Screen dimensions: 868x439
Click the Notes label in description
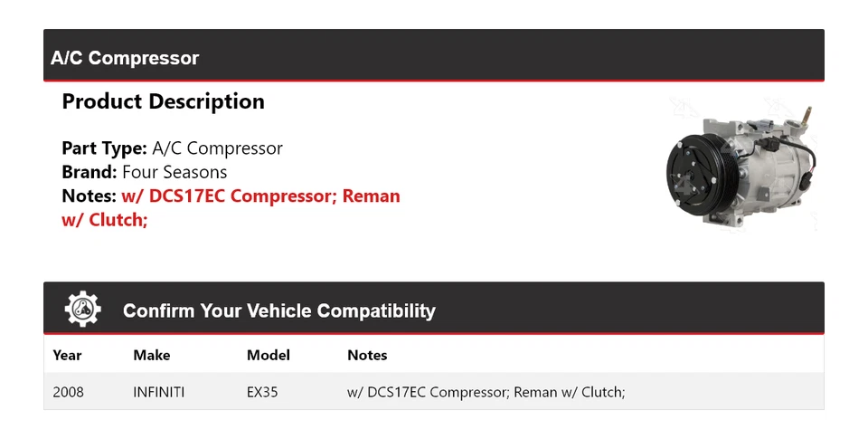click(x=89, y=196)
